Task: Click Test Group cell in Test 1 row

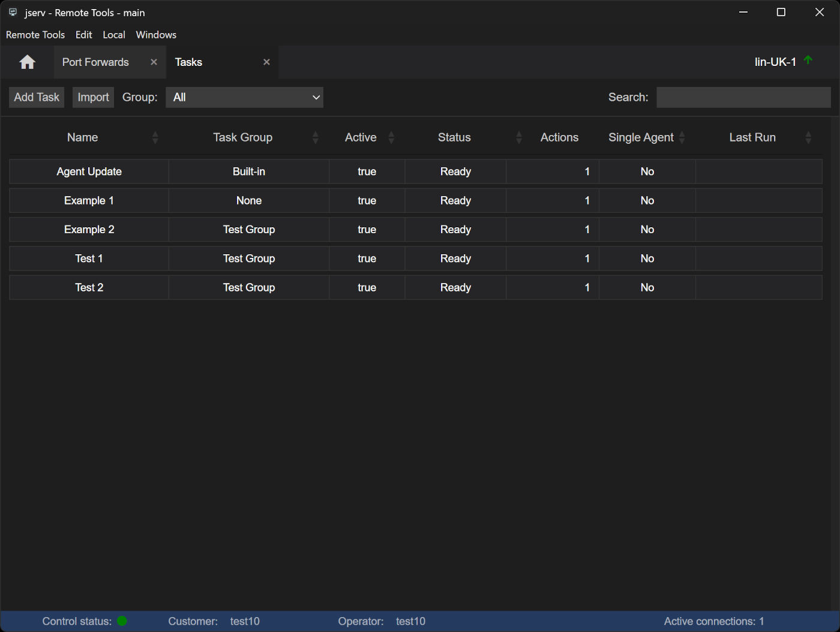Action: (249, 258)
